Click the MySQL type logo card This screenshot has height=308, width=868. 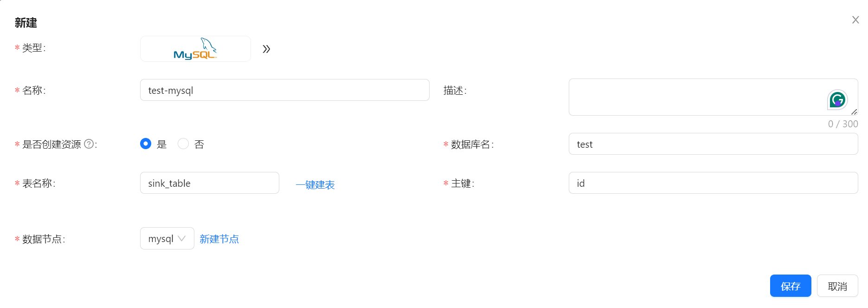coord(195,49)
